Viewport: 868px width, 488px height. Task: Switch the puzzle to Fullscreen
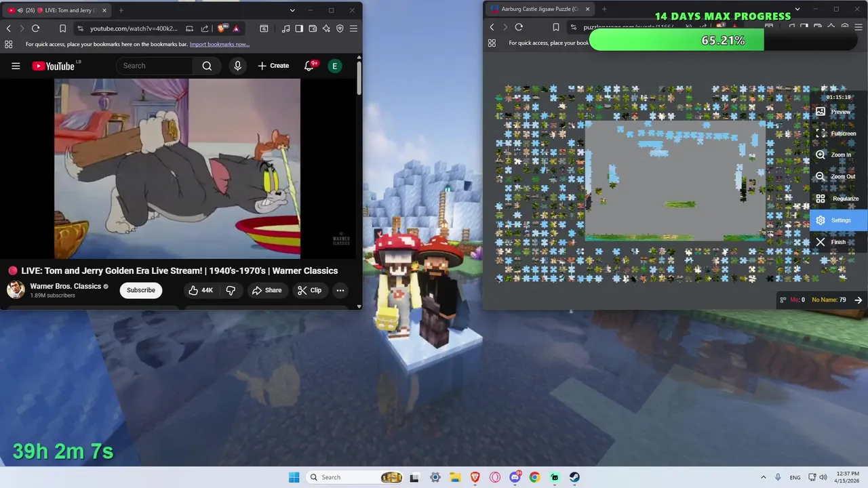pos(839,134)
